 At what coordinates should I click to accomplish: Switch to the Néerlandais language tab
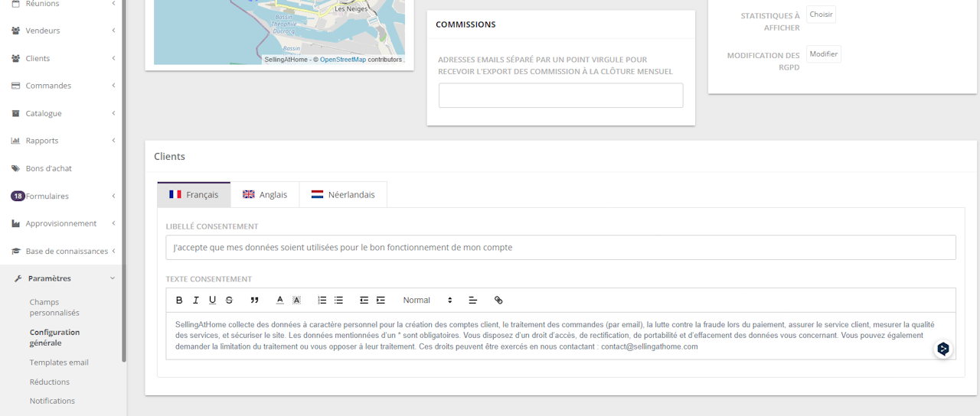pos(343,195)
